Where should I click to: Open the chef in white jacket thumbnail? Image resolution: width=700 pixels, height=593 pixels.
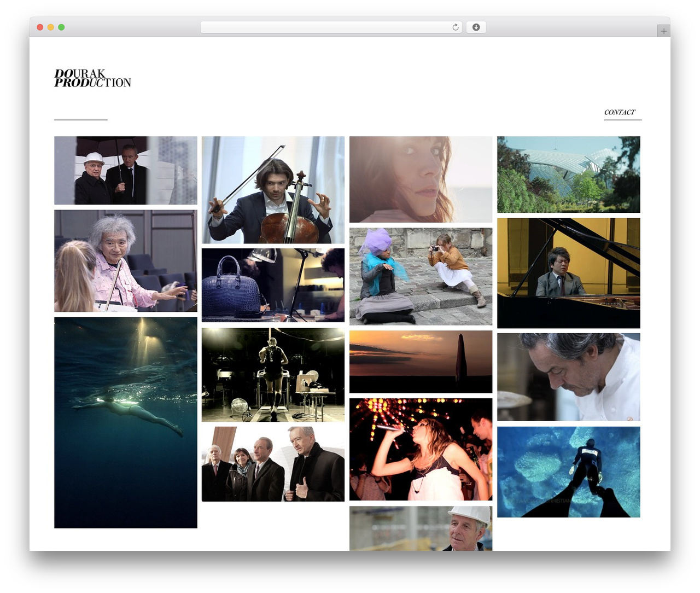[568, 377]
